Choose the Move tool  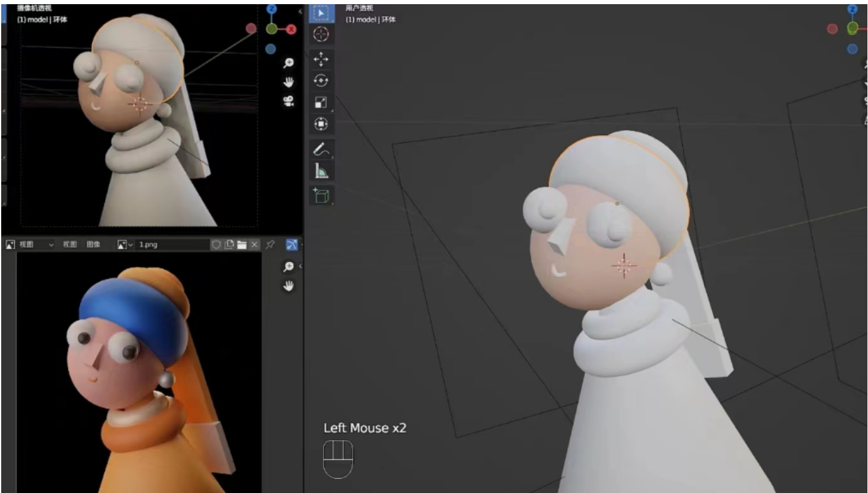tap(321, 59)
